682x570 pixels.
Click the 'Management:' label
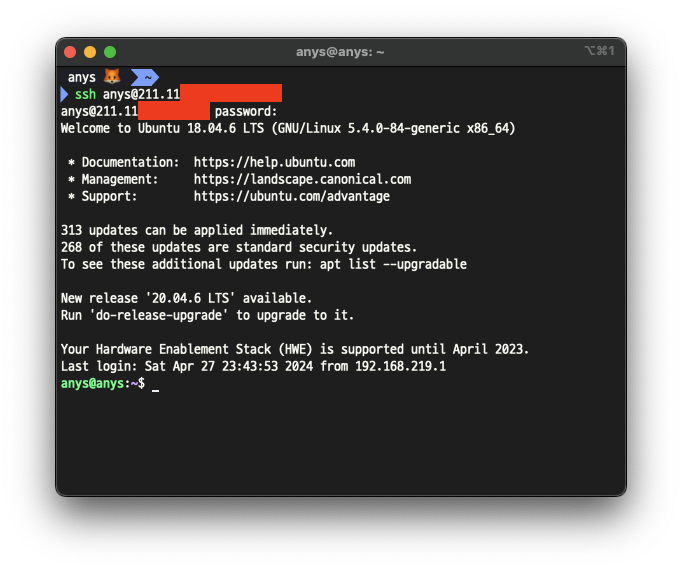point(120,179)
